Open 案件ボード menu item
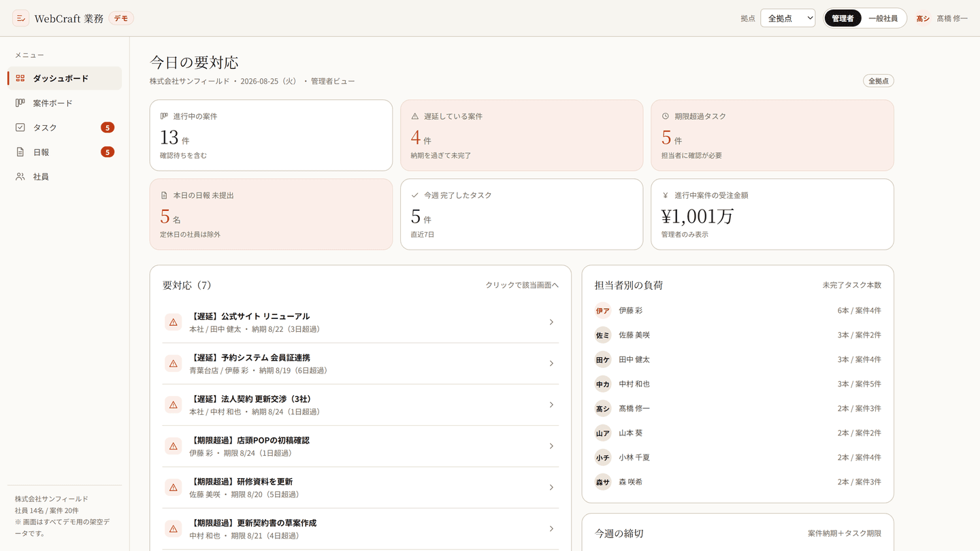 (x=65, y=103)
